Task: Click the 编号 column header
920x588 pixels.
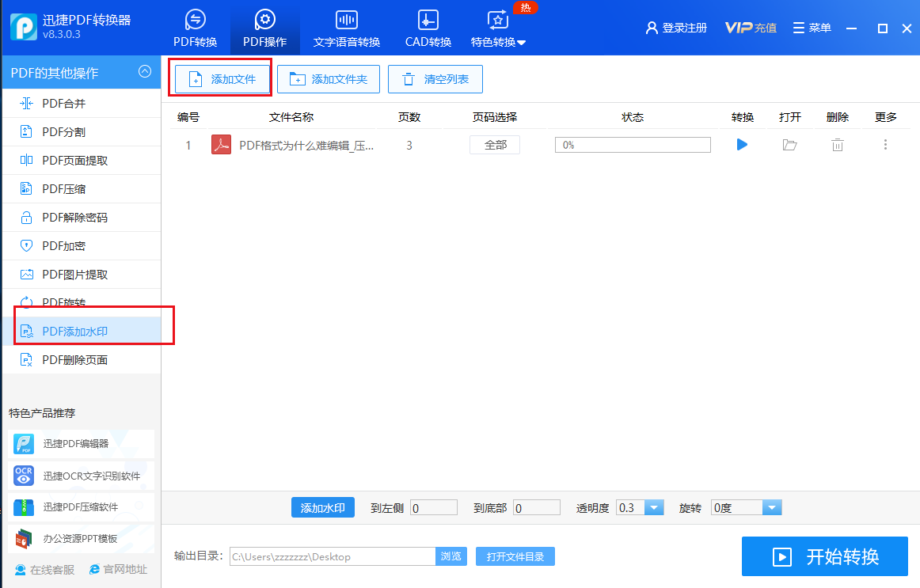Action: pyautogui.click(x=188, y=117)
